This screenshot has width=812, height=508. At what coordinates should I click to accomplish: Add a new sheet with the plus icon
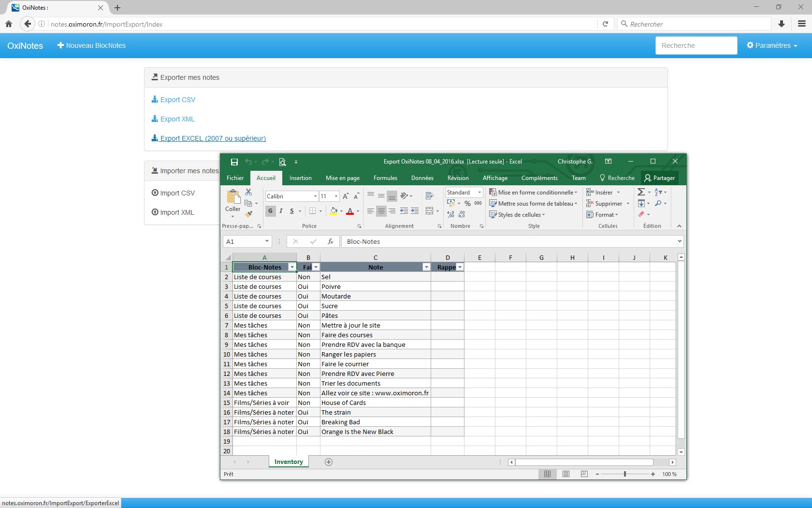click(329, 462)
